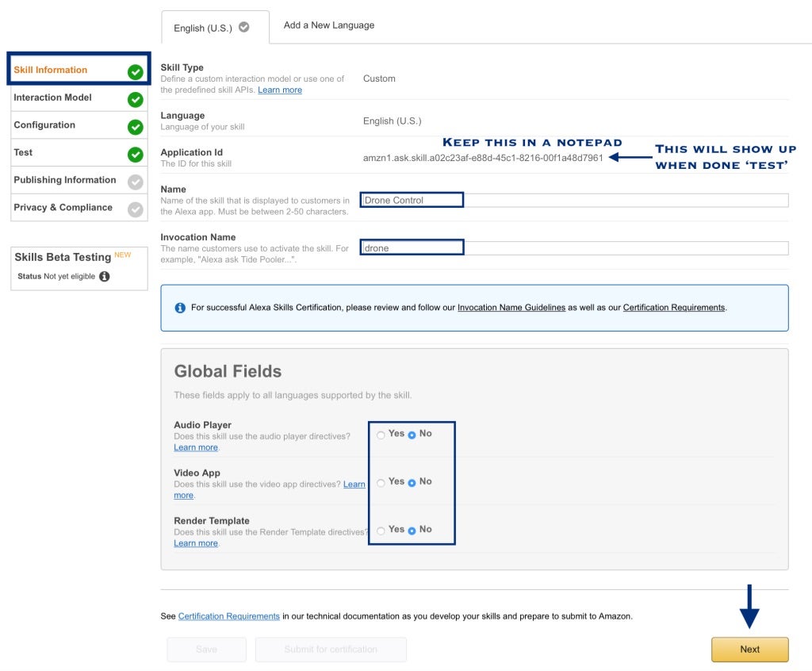Open the Publishing Information section
The height and width of the screenshot is (671, 812).
(64, 180)
